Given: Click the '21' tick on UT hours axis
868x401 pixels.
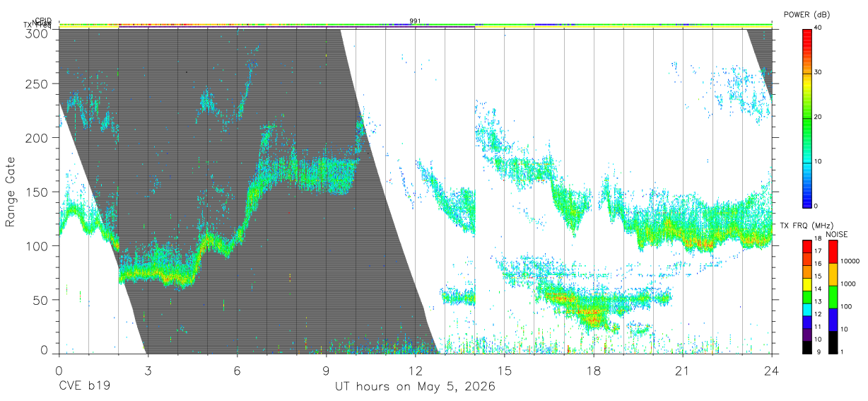Looking at the screenshot, I should click(x=683, y=370).
